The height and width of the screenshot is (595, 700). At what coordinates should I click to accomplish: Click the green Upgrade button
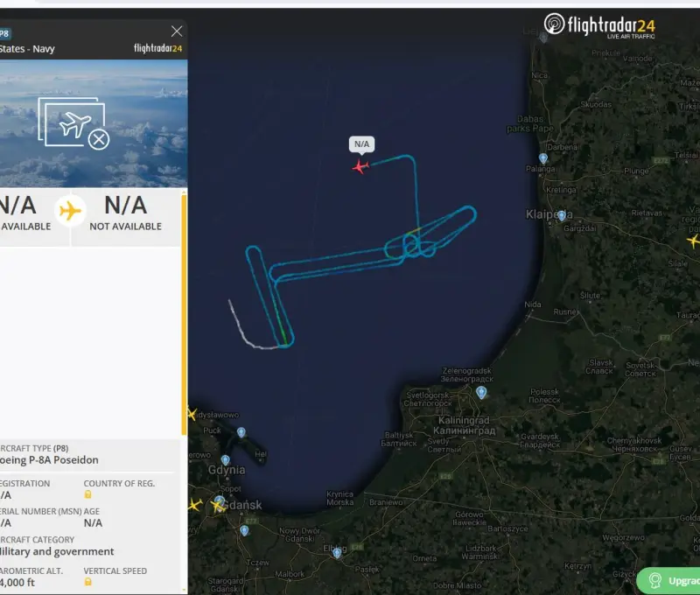669,580
